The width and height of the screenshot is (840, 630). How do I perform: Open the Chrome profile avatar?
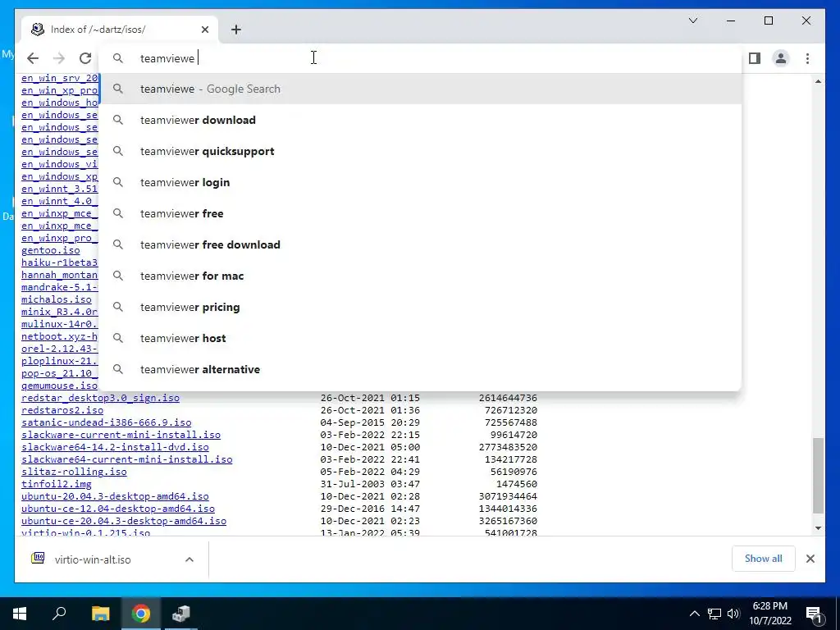point(781,58)
